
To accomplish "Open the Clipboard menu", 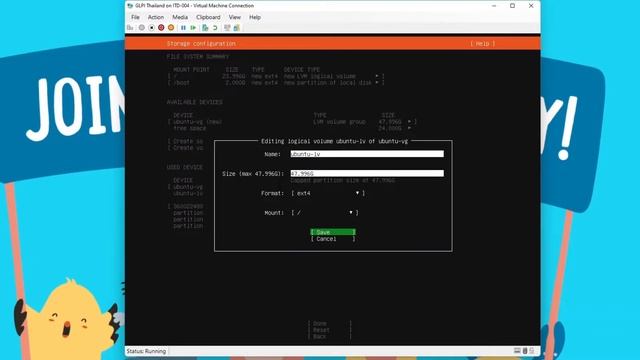I will coord(208,17).
